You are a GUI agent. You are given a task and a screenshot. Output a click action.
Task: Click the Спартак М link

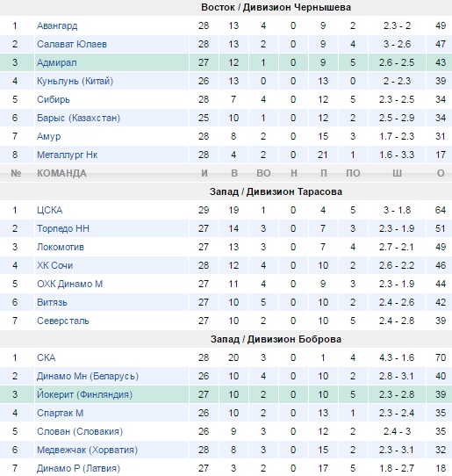point(60,413)
